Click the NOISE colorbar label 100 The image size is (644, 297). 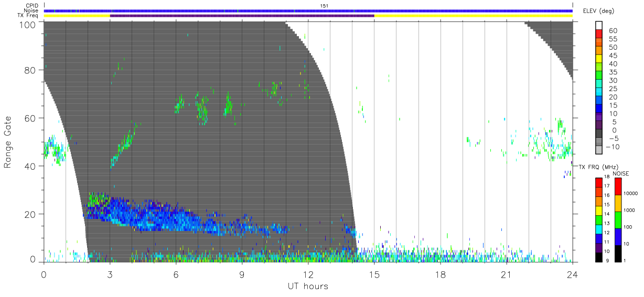tap(627, 227)
